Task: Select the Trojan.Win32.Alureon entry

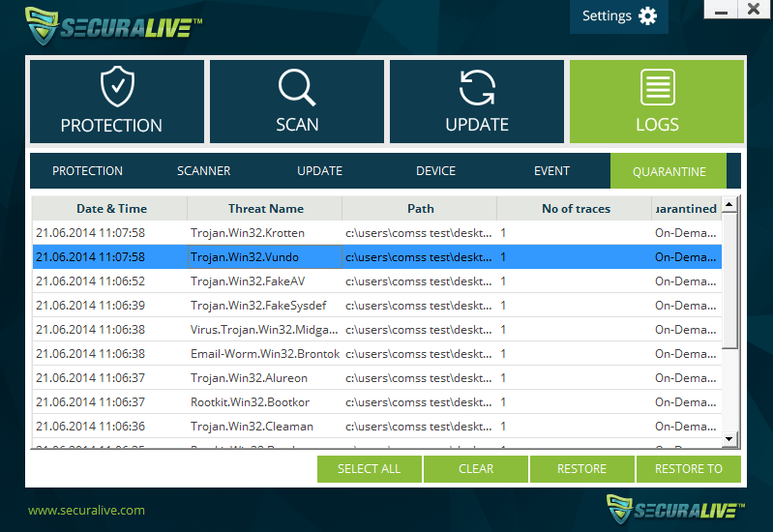Action: click(x=377, y=377)
